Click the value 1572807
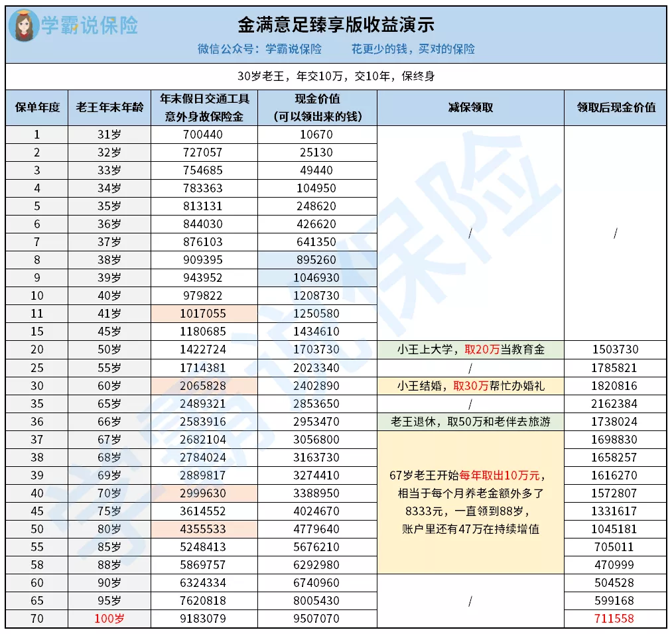This screenshot has width=672, height=634. tap(614, 493)
